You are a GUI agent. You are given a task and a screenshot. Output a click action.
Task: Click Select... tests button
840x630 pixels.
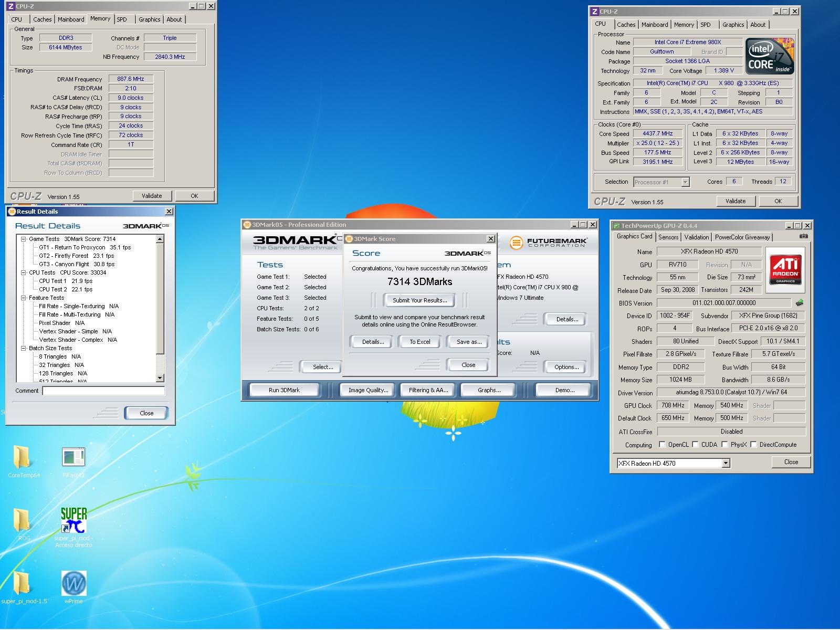click(323, 367)
